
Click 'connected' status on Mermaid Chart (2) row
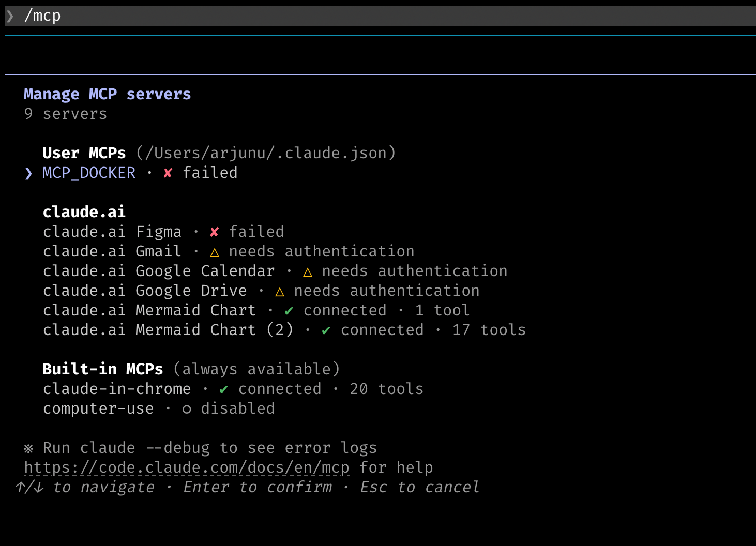coord(382,330)
